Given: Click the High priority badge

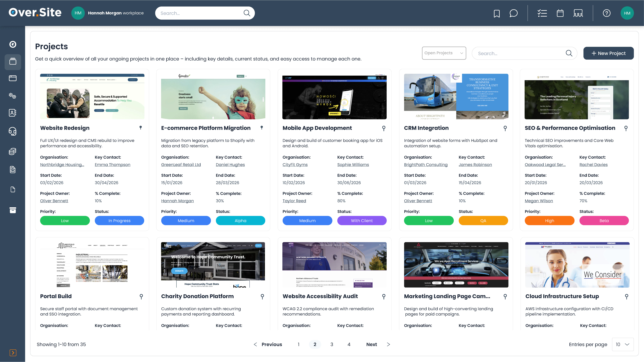Looking at the screenshot, I should [x=549, y=221].
